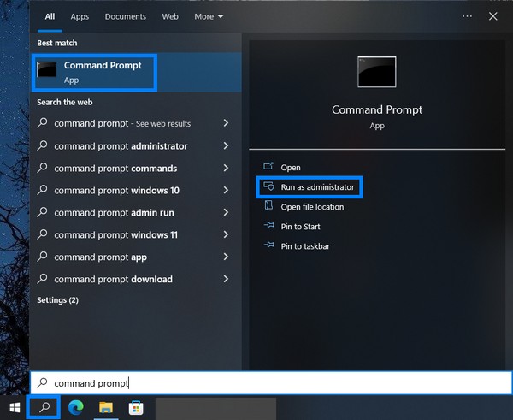Click magnifier icon beside 'command prompt download'

[x=42, y=279]
